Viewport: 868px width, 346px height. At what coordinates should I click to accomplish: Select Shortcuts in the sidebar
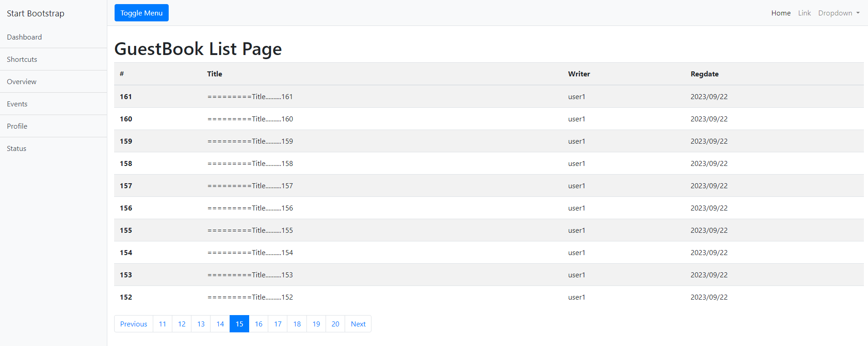(54, 59)
